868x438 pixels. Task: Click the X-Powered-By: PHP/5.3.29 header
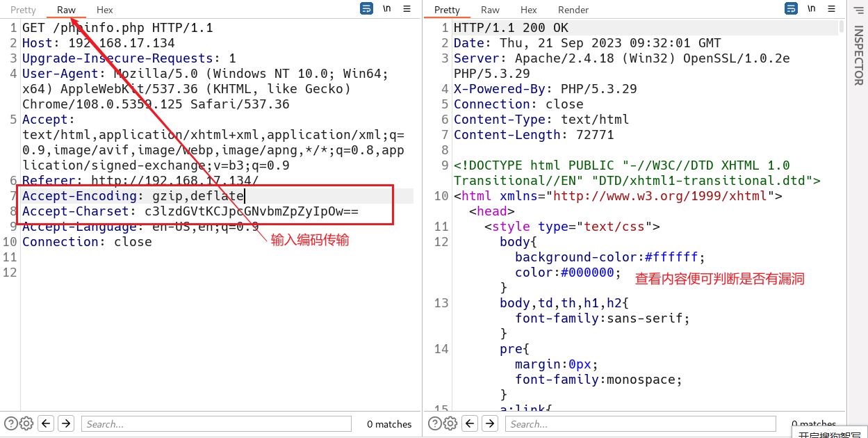[x=546, y=89]
